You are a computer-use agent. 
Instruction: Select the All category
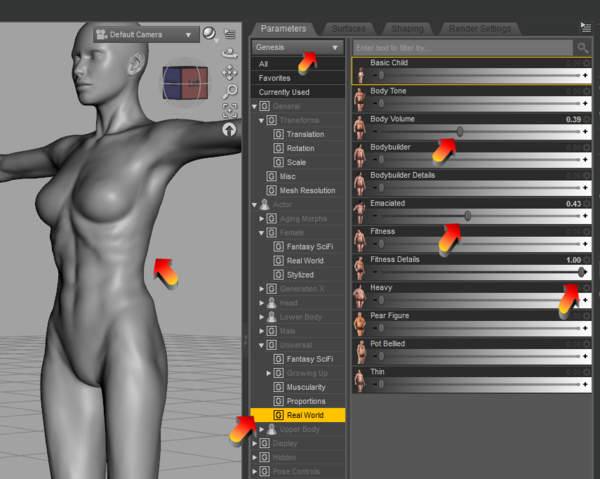pyautogui.click(x=298, y=64)
